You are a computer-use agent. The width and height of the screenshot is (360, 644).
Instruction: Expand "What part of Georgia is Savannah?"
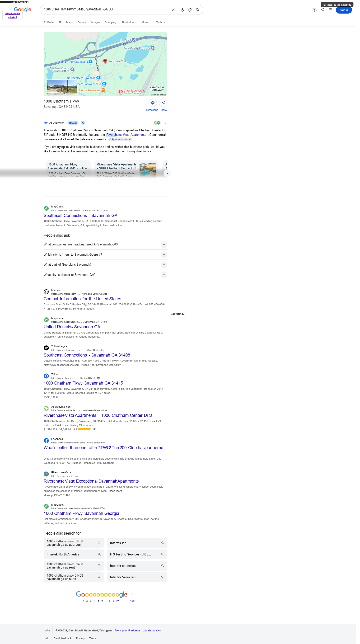[x=106, y=265]
